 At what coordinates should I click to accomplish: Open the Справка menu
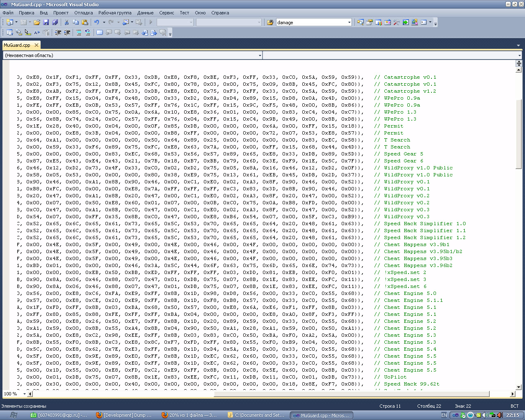(220, 13)
